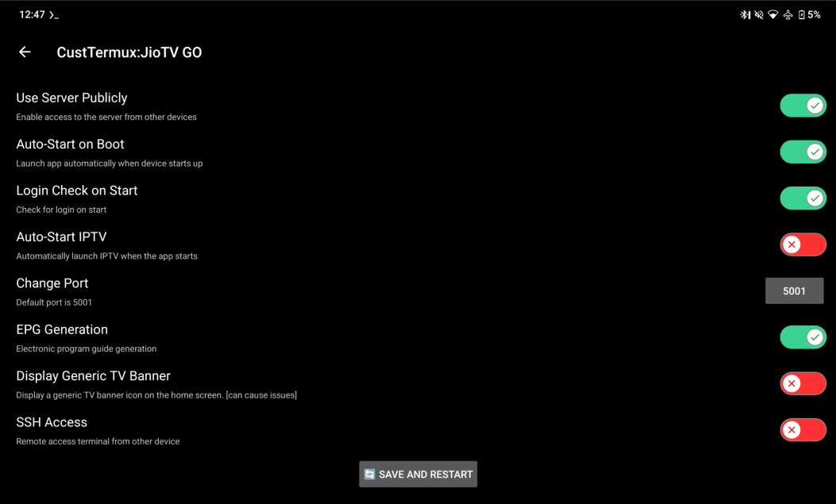Turn on the SSH Access switch

coord(803,430)
